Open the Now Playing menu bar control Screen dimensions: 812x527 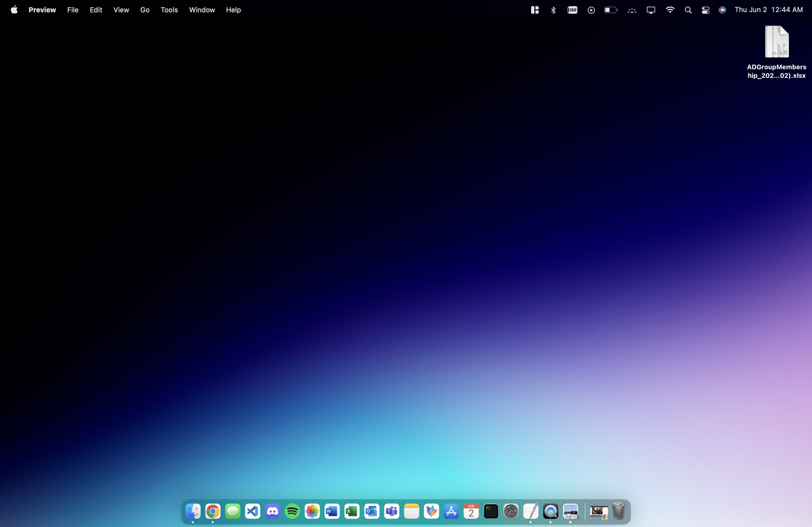[x=591, y=10]
